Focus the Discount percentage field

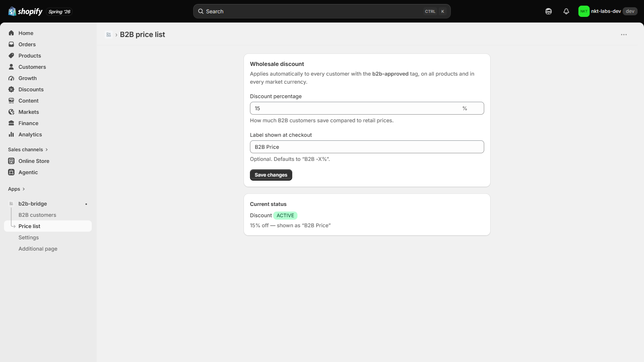[x=367, y=108]
